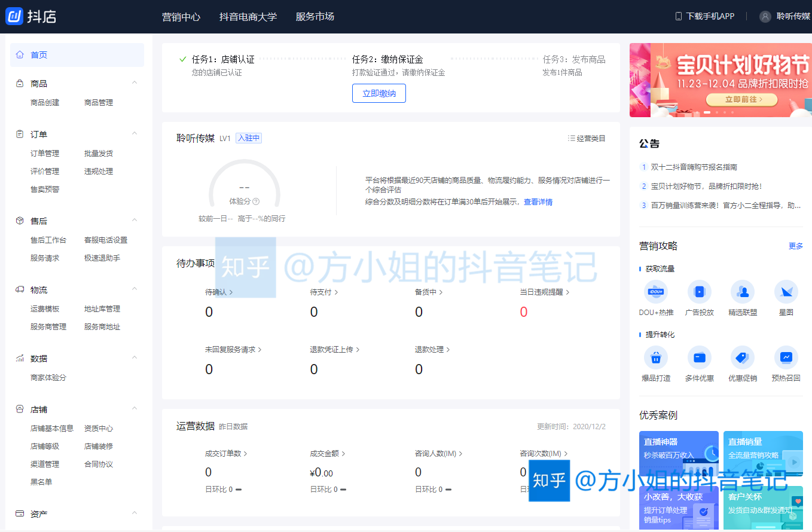Viewport: 812px width, 532px height.
Task: Open 售后工作台 in the sidebar
Action: (48, 240)
